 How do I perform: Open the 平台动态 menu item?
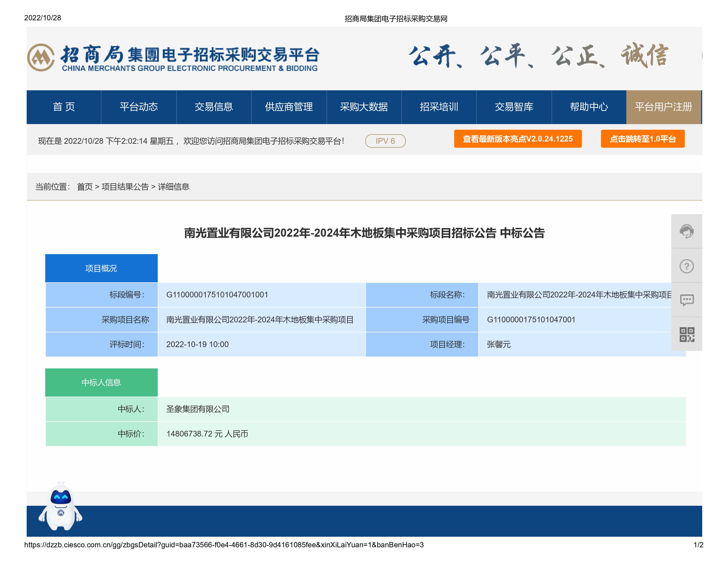[139, 107]
